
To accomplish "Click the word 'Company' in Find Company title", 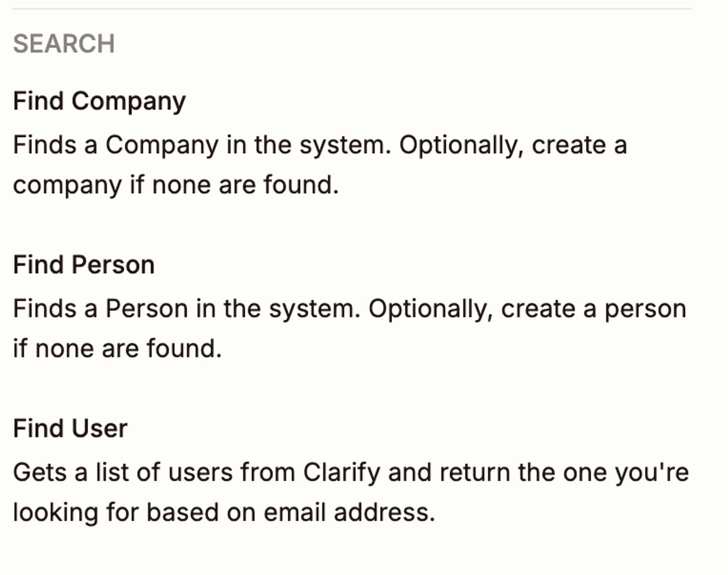I will pyautogui.click(x=129, y=101).
